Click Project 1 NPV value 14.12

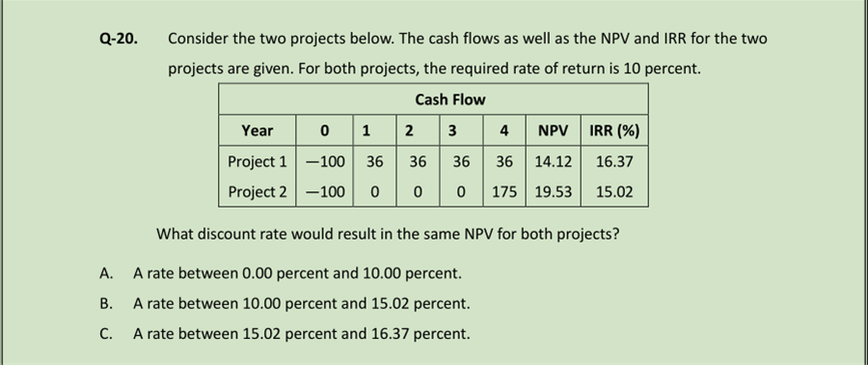click(553, 161)
